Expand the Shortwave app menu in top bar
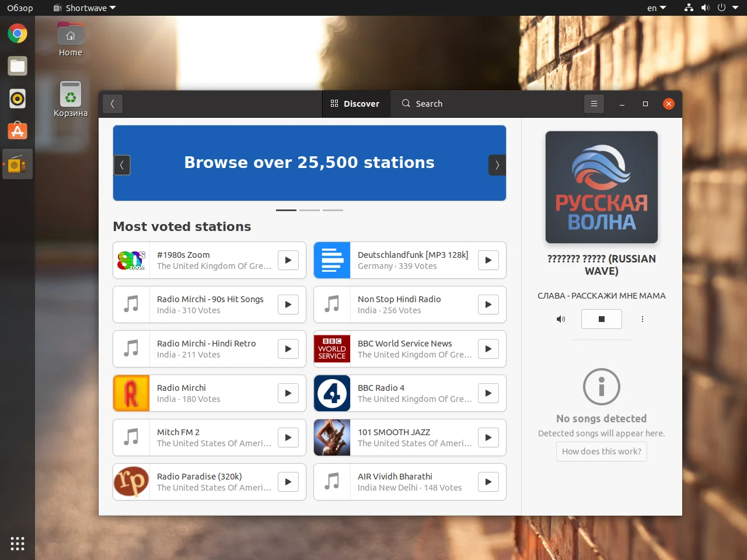 coord(85,8)
